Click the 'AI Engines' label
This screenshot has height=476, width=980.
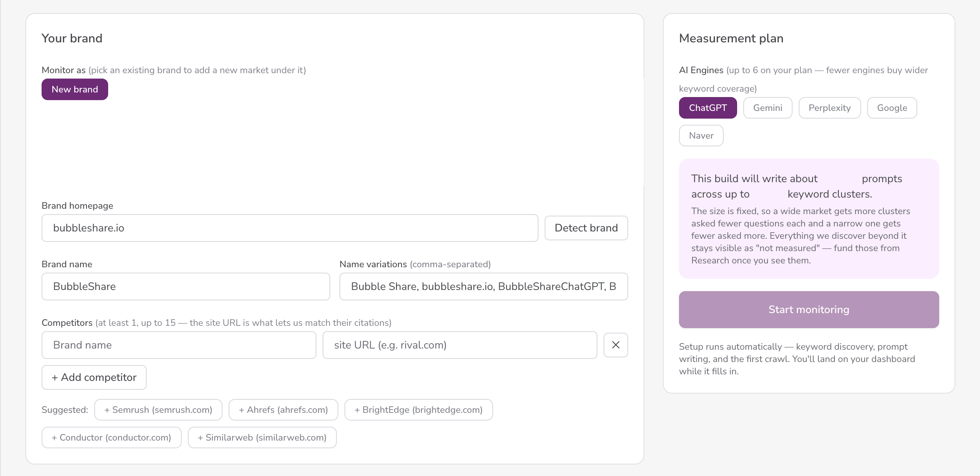pyautogui.click(x=701, y=70)
